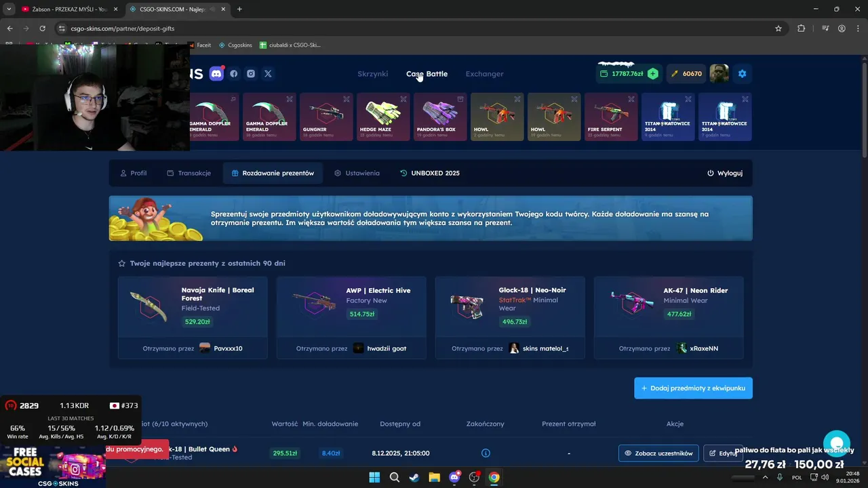This screenshot has width=868, height=488.
Task: Switch to the Profil tab
Action: pyautogui.click(x=133, y=173)
